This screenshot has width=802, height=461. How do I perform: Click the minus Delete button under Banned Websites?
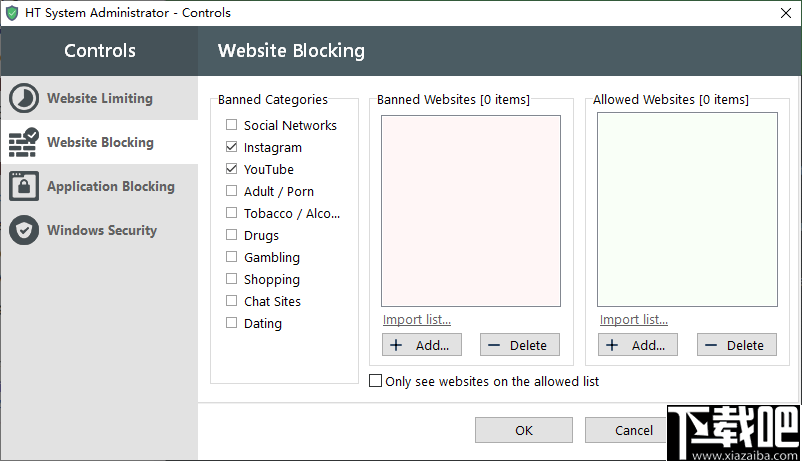click(519, 345)
